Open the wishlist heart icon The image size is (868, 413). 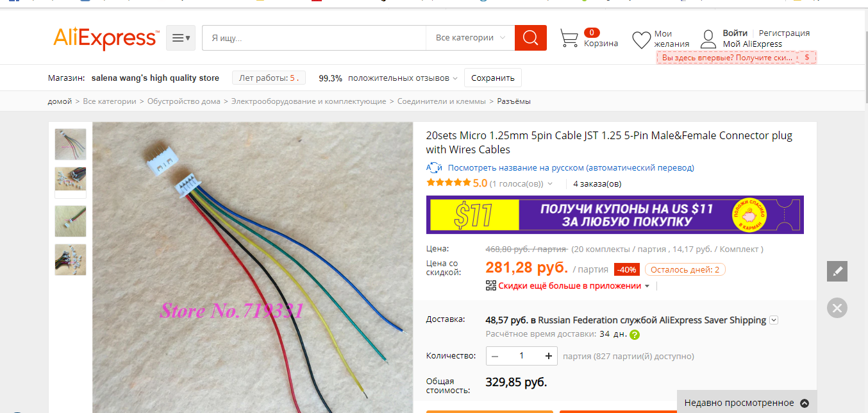click(642, 40)
